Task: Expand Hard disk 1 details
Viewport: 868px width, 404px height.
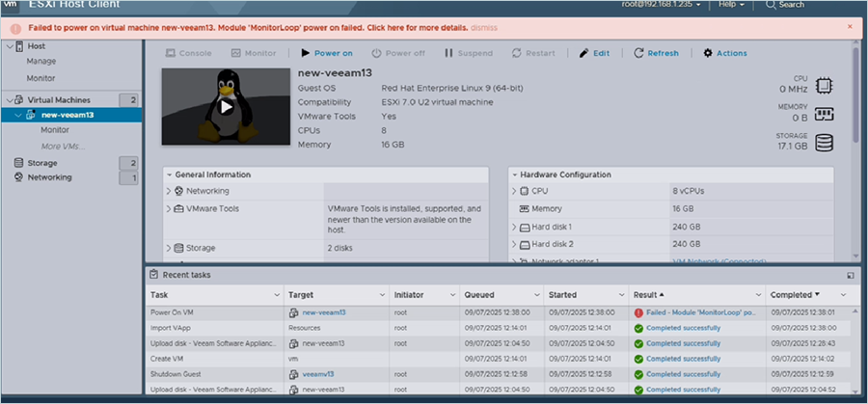Action: [x=515, y=227]
